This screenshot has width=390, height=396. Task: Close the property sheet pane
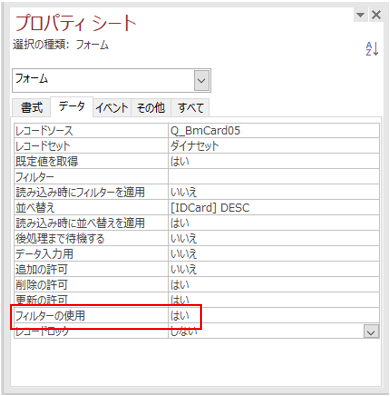[x=376, y=15]
